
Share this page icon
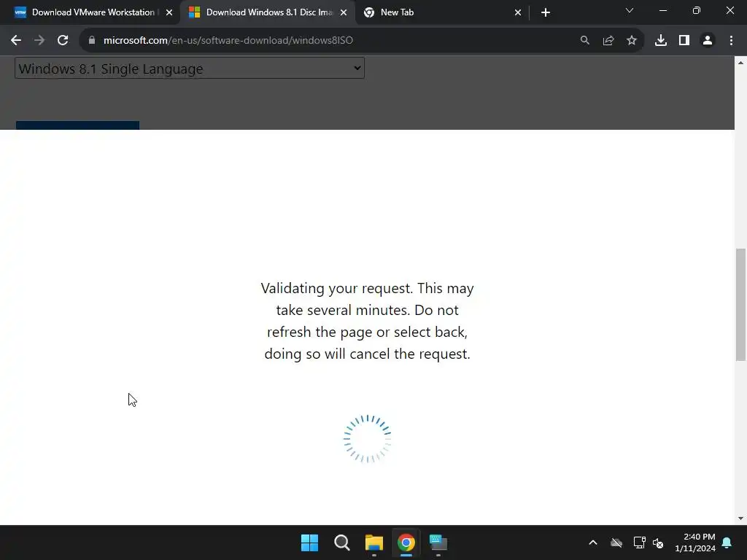click(608, 41)
